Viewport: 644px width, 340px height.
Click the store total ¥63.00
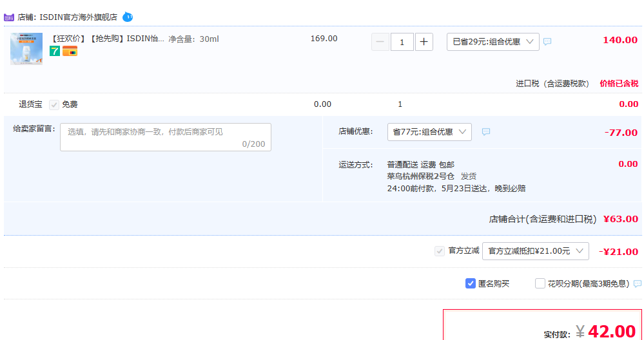(x=621, y=219)
